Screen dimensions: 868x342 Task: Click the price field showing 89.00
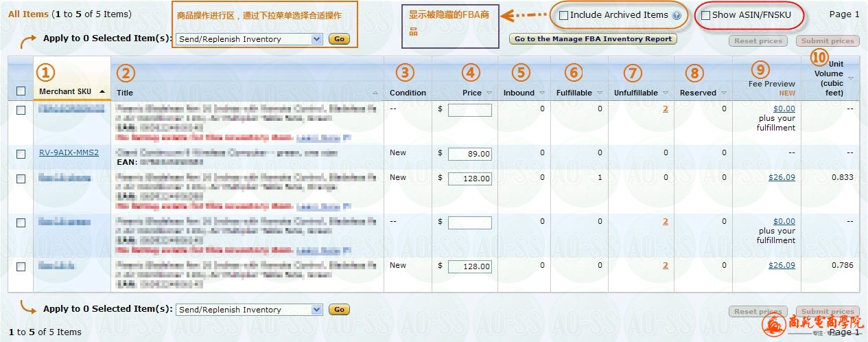pyautogui.click(x=470, y=154)
